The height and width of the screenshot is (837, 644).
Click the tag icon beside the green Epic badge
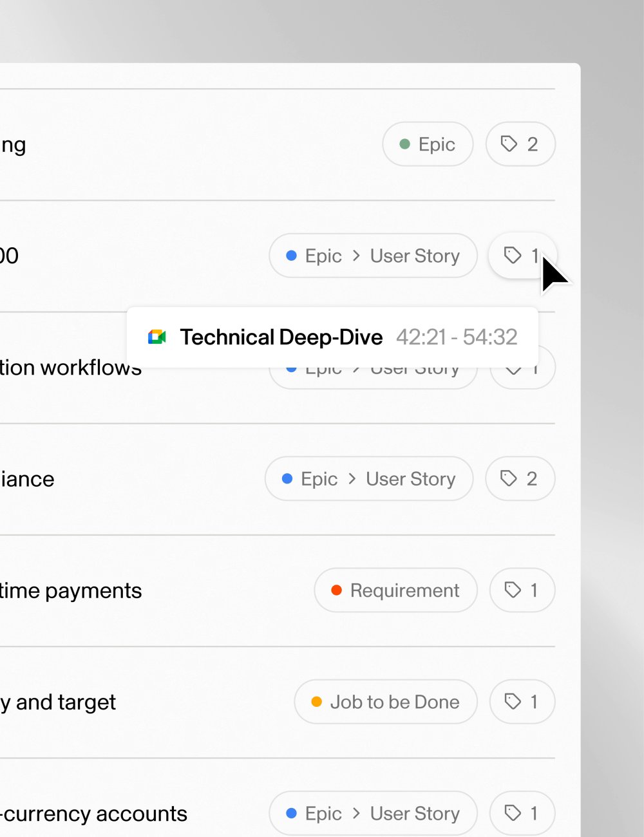(509, 144)
